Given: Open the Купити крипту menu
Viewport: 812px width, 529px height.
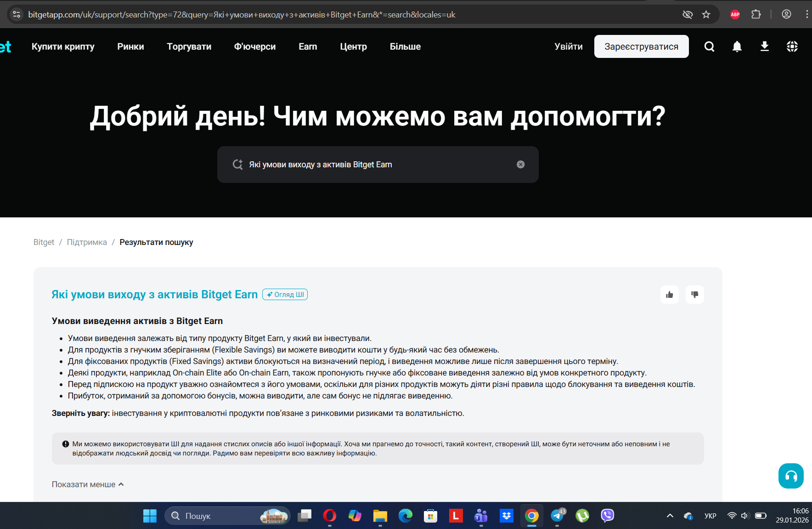Looking at the screenshot, I should coord(63,46).
